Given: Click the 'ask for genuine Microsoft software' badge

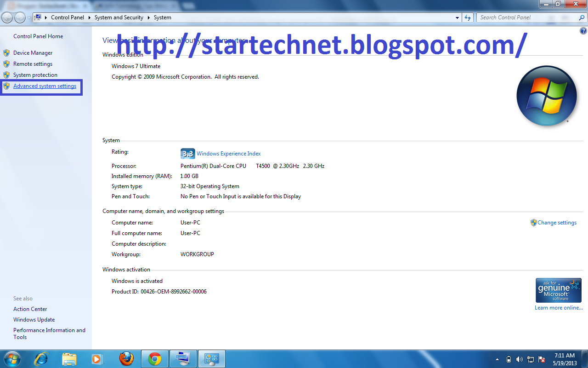Looking at the screenshot, I should [558, 290].
